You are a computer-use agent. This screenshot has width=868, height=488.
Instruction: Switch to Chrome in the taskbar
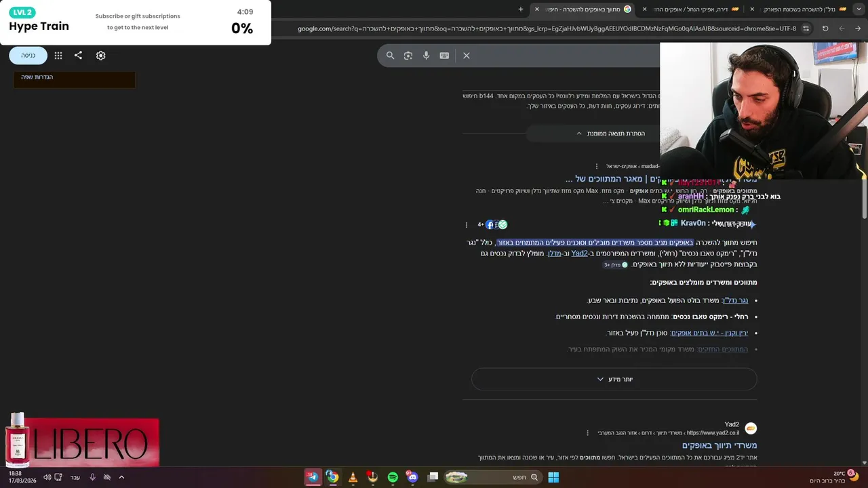point(332,477)
